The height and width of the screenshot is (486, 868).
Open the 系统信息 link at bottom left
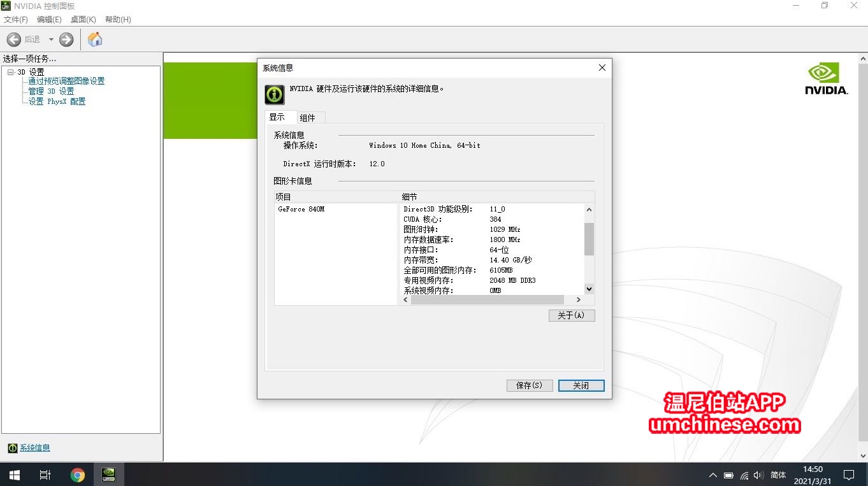(x=35, y=448)
